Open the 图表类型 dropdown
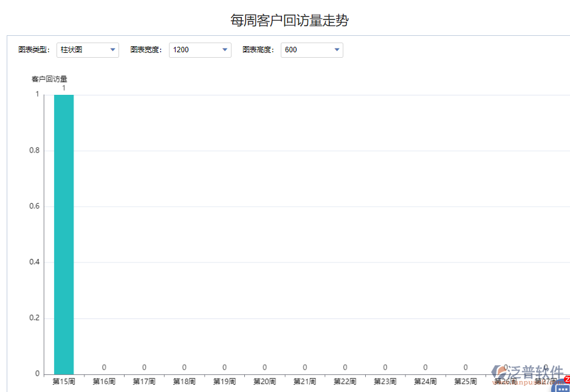Viewport: 570px width, 392px height. [x=112, y=50]
